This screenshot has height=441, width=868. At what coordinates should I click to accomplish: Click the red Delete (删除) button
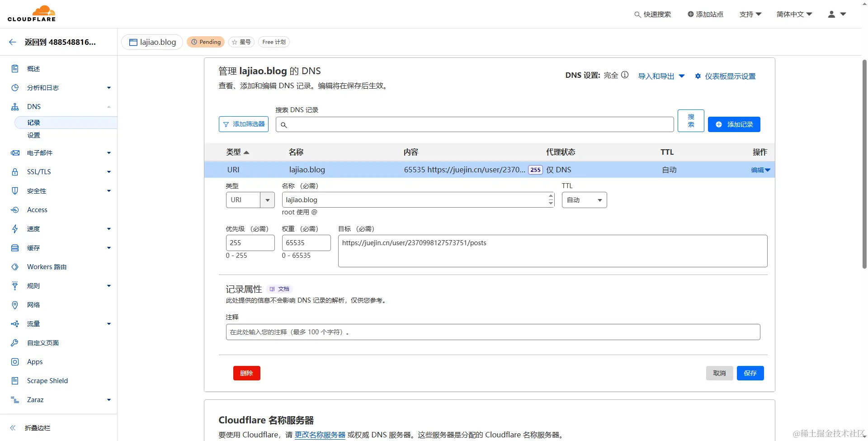pyautogui.click(x=246, y=373)
